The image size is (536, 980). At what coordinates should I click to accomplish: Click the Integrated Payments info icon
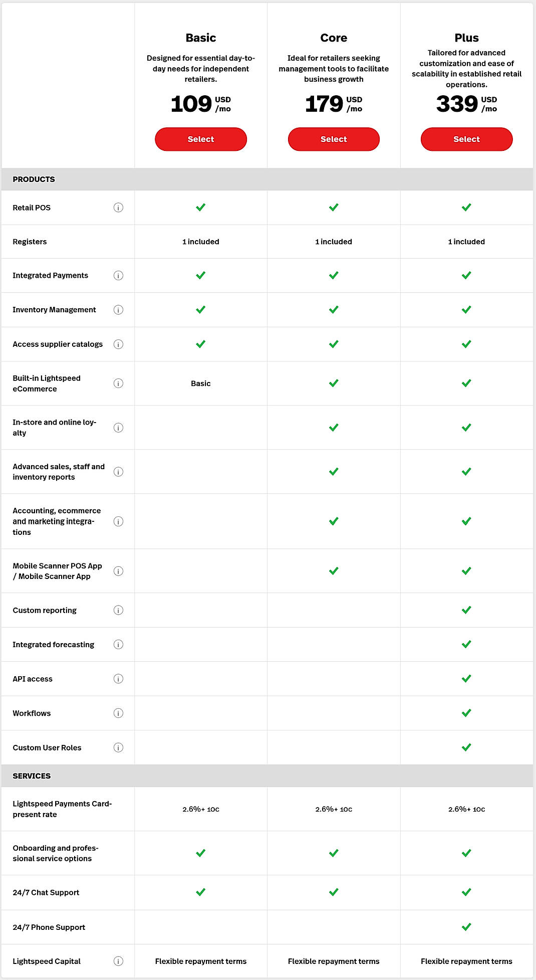118,275
